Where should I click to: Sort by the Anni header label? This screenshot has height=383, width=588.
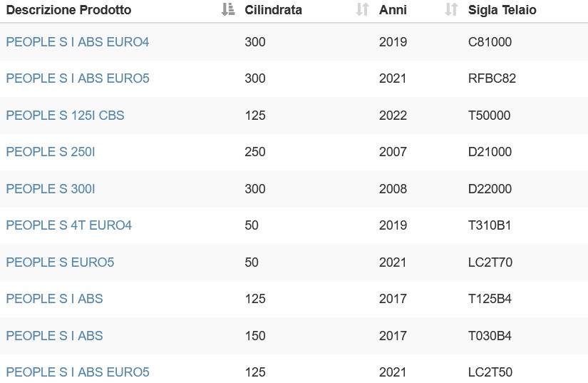point(393,10)
